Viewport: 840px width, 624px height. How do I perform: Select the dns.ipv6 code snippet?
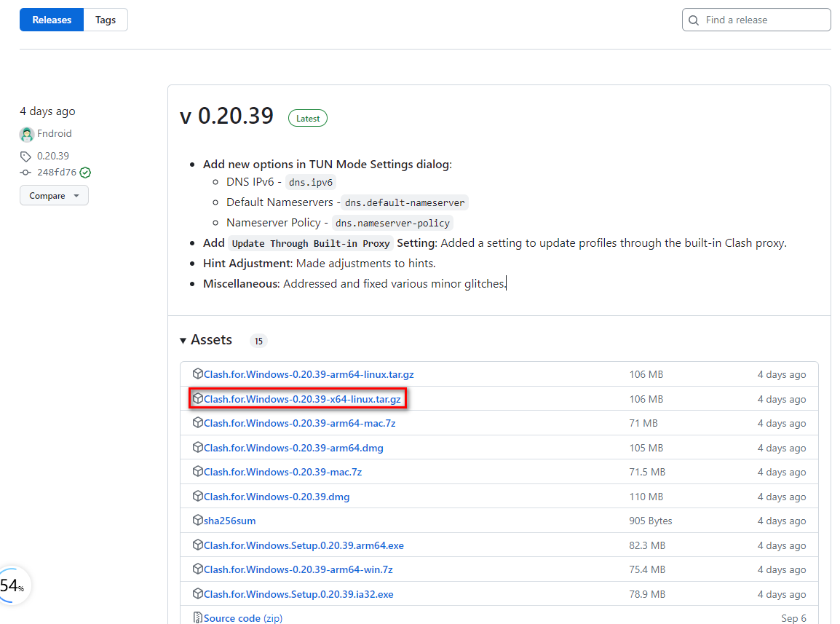pyautogui.click(x=311, y=182)
